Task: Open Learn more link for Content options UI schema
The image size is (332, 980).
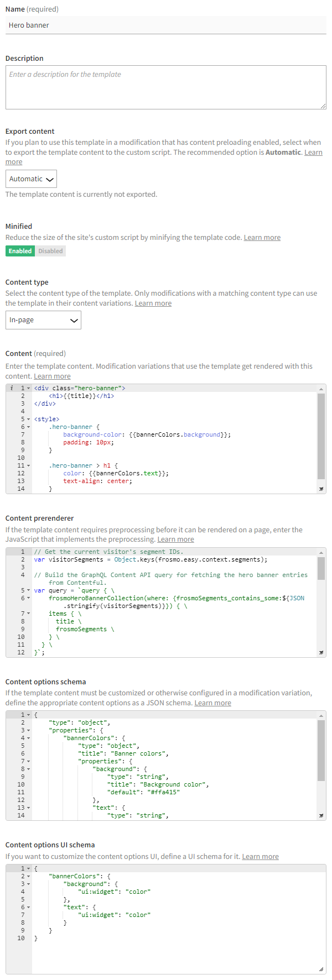Action: (x=260, y=857)
